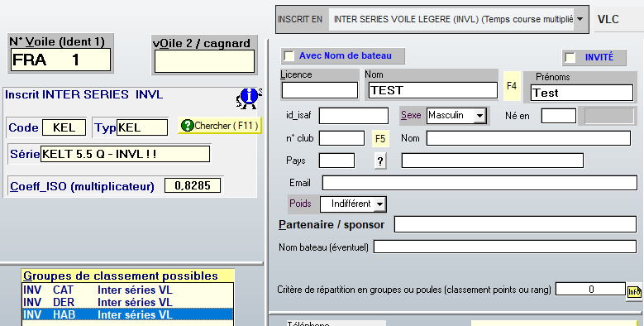Click the Code field containing KEL
Image resolution: width=644 pixels, height=326 pixels.
coord(64,127)
